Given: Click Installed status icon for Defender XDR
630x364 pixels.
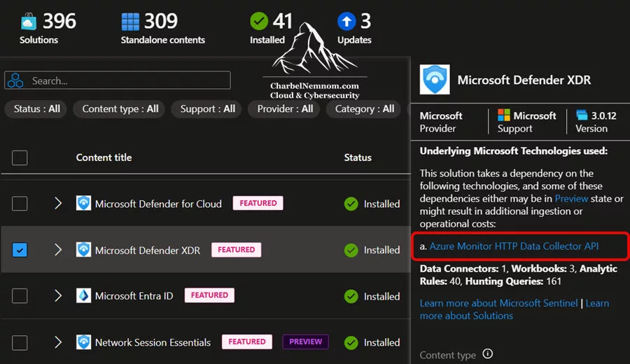Looking at the screenshot, I should (351, 251).
